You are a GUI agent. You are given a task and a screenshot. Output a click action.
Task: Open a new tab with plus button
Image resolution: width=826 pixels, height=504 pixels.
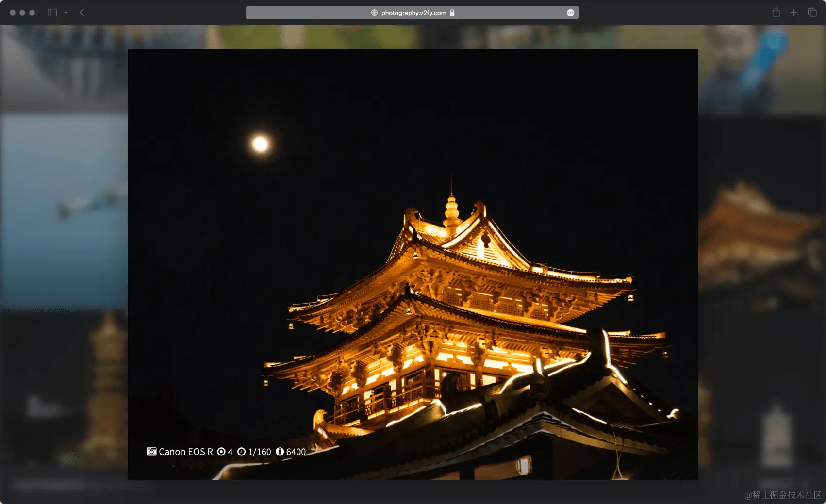click(793, 13)
